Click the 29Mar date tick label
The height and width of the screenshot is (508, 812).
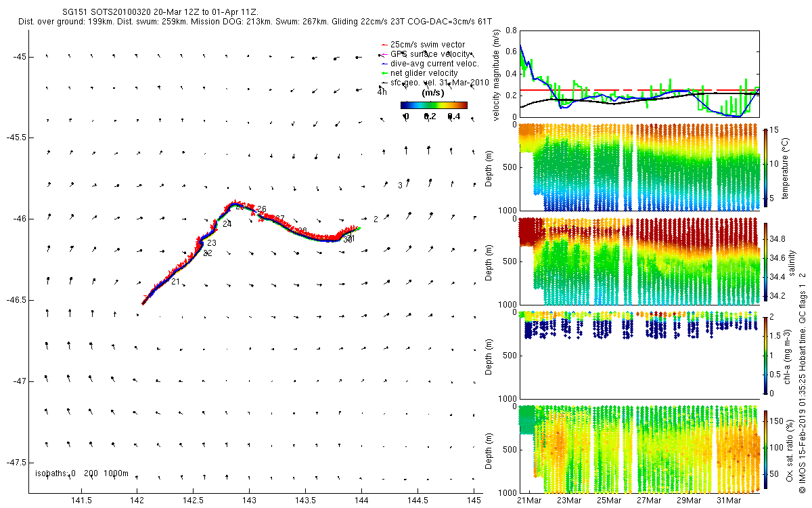coord(688,501)
